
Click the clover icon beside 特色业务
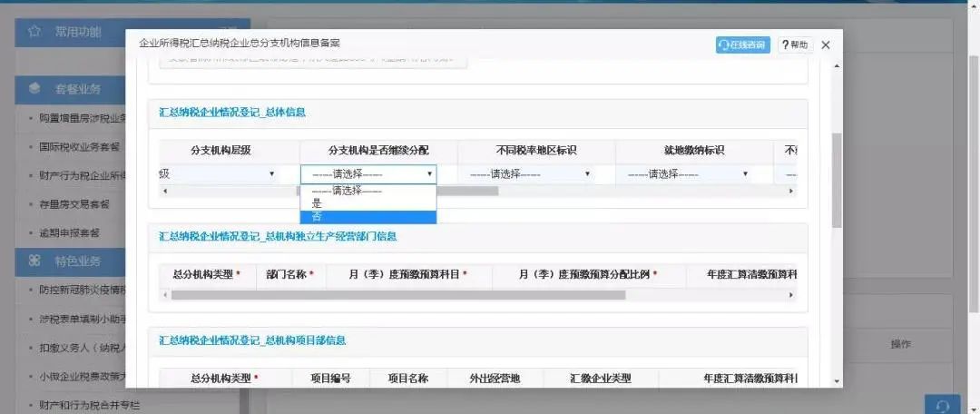[x=34, y=261]
